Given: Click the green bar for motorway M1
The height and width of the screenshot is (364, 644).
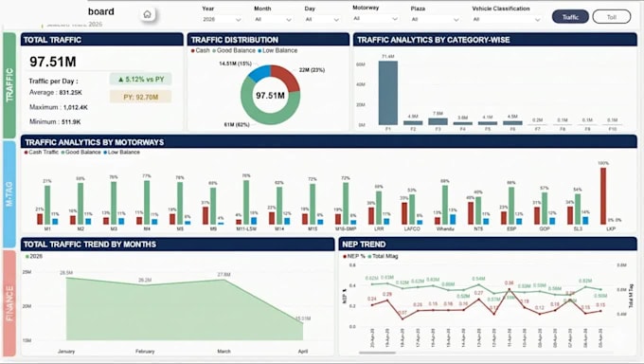Looking at the screenshot, I should click(x=47, y=205).
